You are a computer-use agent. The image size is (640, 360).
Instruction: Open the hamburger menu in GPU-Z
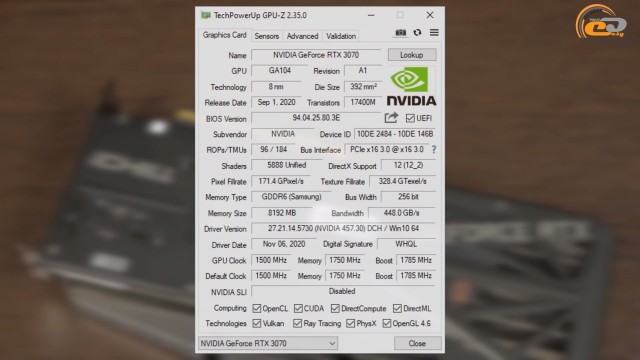pos(434,32)
